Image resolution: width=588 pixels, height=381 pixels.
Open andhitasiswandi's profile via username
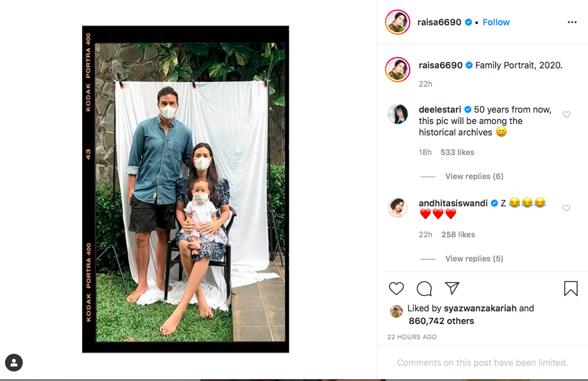click(453, 203)
